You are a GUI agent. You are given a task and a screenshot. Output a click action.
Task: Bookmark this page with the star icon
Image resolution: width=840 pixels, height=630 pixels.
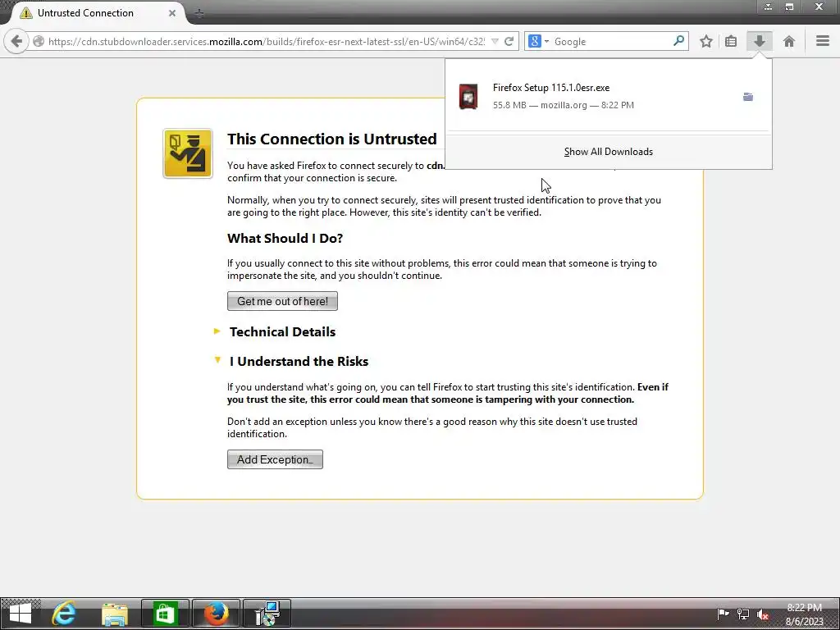click(x=706, y=41)
